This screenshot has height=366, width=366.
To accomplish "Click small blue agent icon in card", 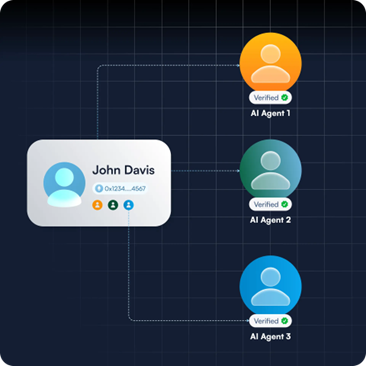I will 129,205.
